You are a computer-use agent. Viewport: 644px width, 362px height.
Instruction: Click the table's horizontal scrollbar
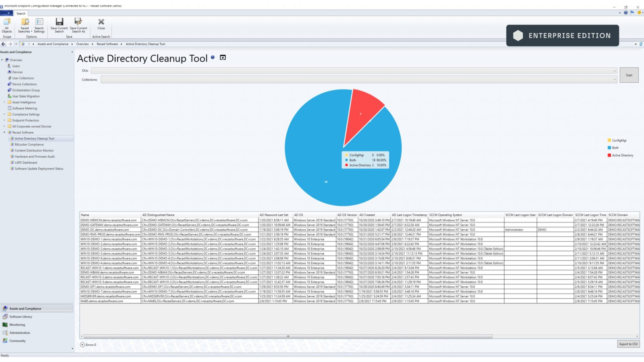[x=288, y=336]
